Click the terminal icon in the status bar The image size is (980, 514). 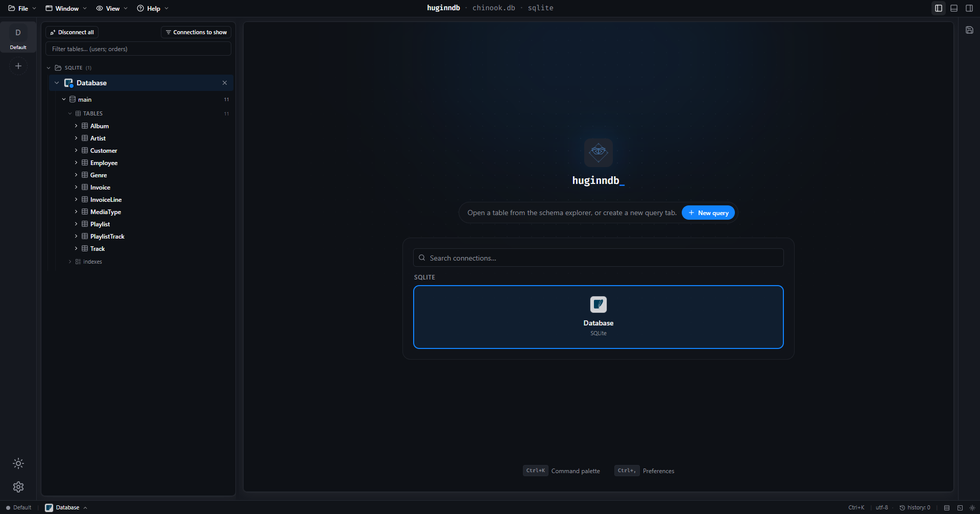pos(960,507)
